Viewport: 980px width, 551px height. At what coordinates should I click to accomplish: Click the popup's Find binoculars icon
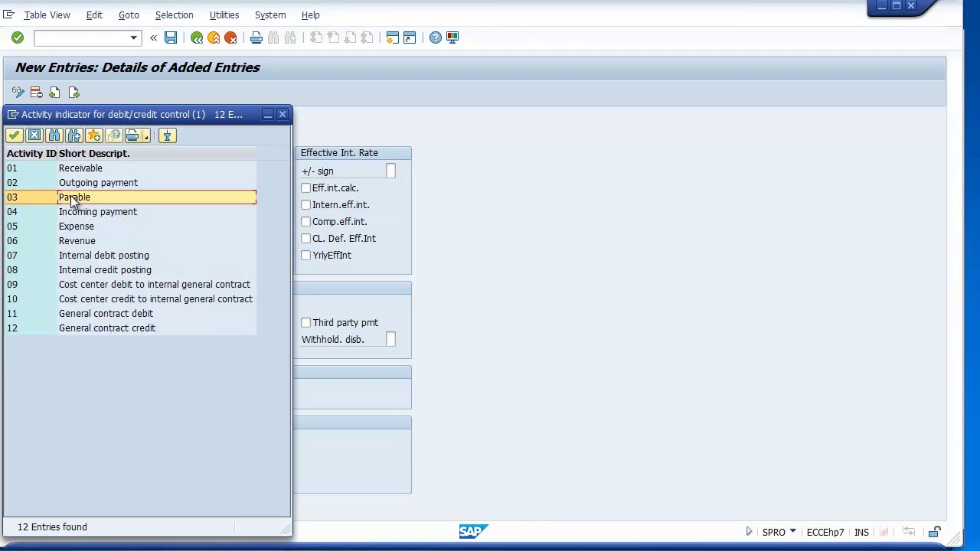(x=54, y=135)
